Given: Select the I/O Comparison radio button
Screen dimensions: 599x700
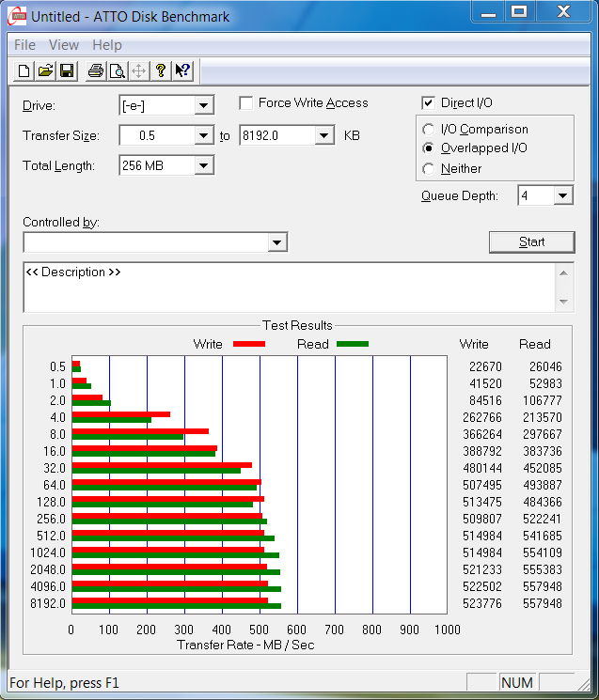Looking at the screenshot, I should point(429,130).
